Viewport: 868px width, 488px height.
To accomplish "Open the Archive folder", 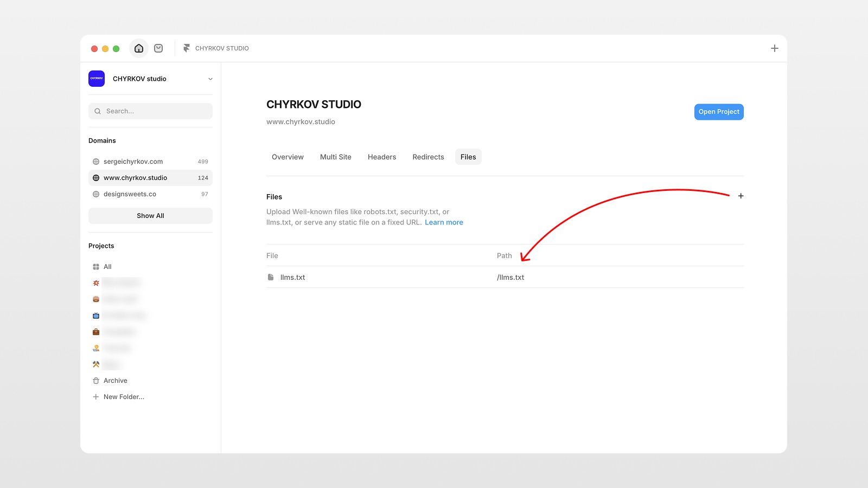I will (150, 381).
